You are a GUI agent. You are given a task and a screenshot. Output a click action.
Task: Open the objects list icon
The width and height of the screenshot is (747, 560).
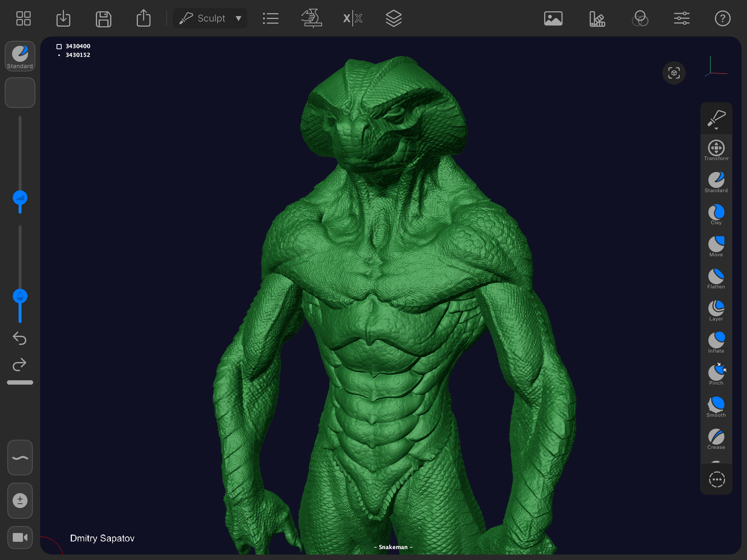271,19
